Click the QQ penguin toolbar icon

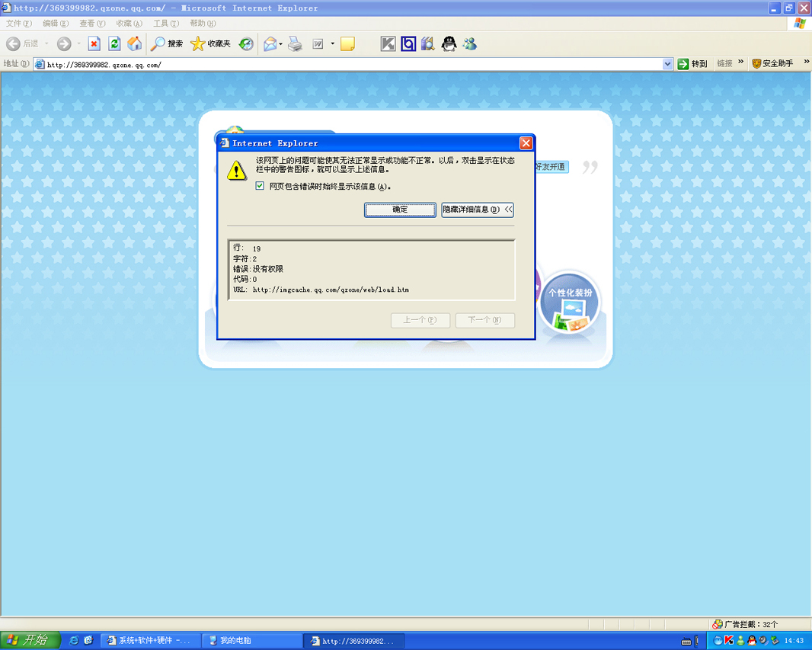point(449,44)
